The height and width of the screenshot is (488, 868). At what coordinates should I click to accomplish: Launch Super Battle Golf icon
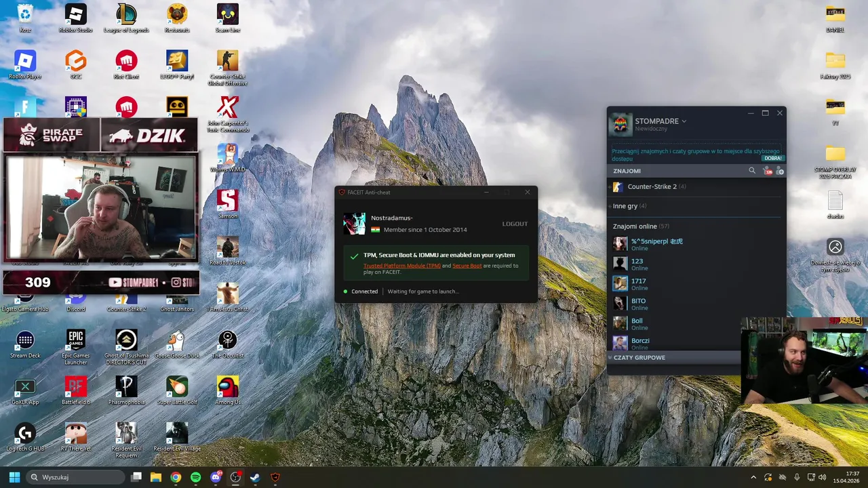coord(177,391)
